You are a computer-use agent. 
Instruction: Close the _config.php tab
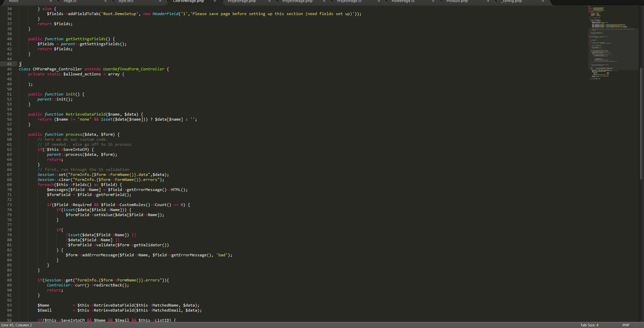coord(543,1)
